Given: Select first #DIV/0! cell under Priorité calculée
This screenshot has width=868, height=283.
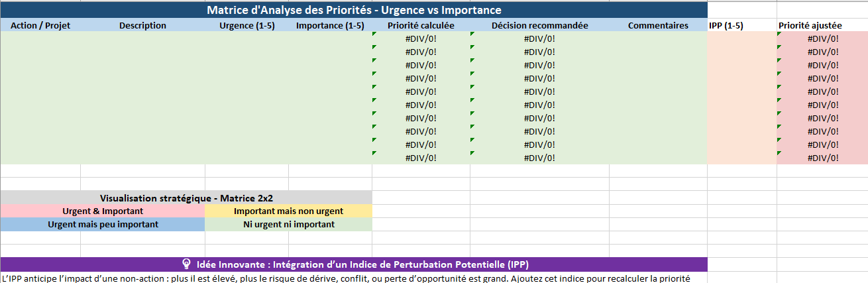Looking at the screenshot, I should click(x=421, y=38).
